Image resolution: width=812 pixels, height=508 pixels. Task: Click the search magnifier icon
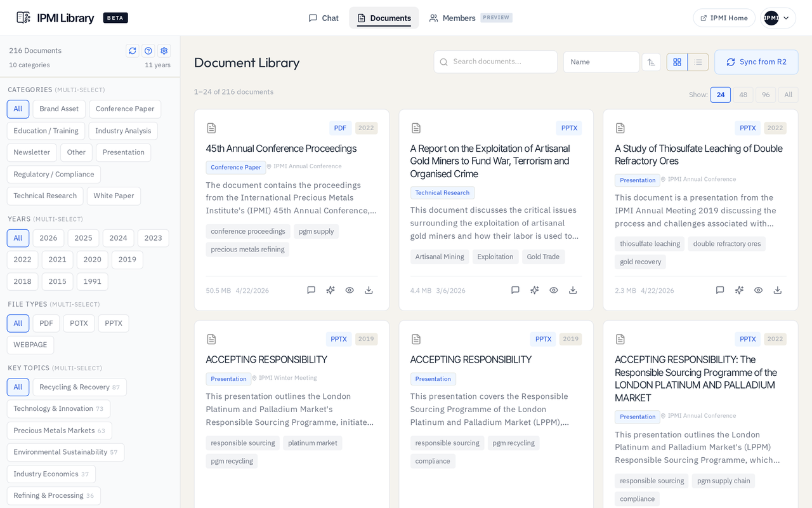click(x=443, y=62)
